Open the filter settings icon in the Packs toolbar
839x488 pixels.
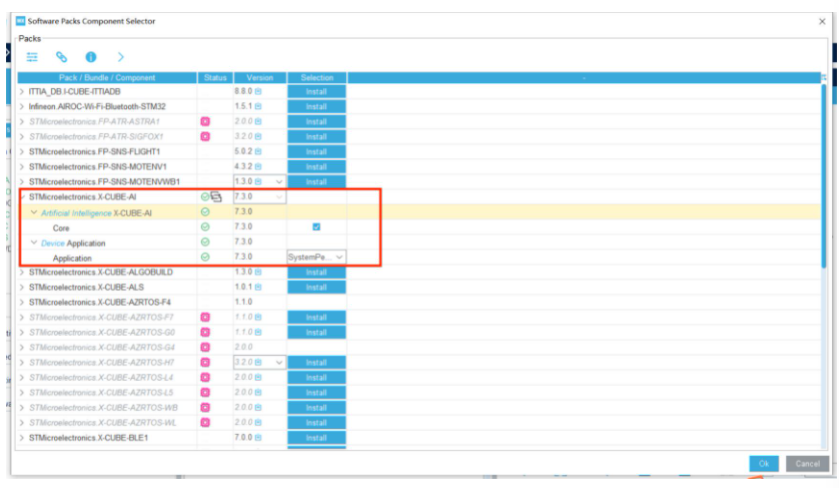tap(32, 57)
